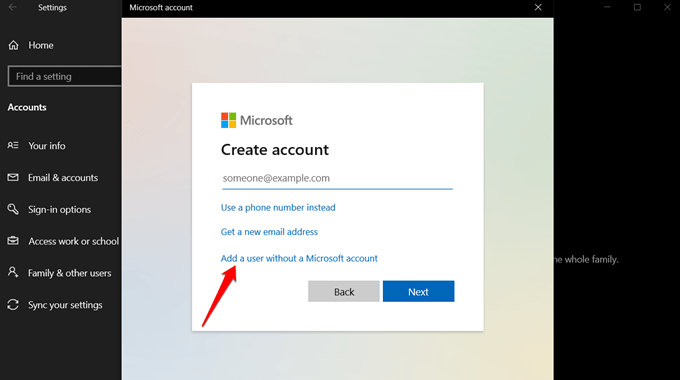The image size is (680, 380).
Task: Click the blue Next button
Action: pos(418,292)
